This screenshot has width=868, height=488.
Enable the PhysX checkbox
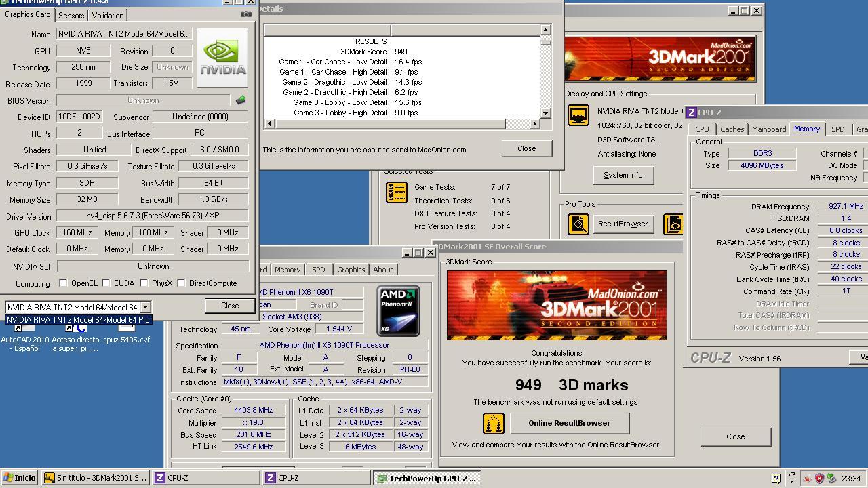144,283
